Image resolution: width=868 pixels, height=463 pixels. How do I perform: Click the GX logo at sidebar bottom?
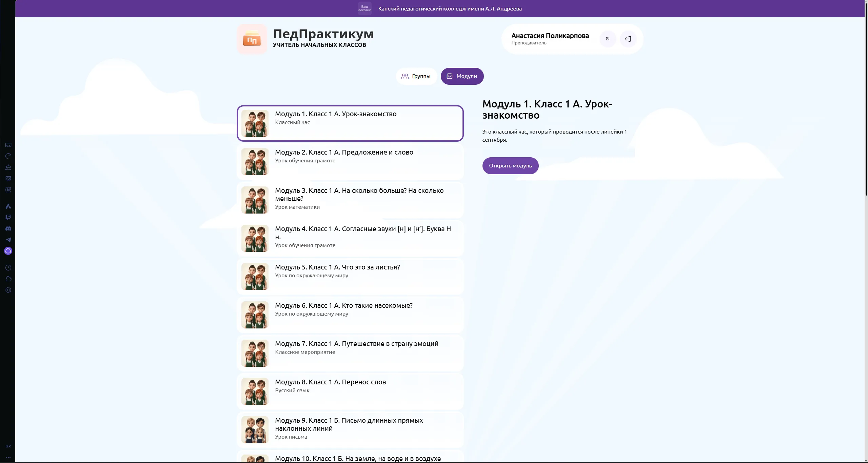click(x=8, y=446)
